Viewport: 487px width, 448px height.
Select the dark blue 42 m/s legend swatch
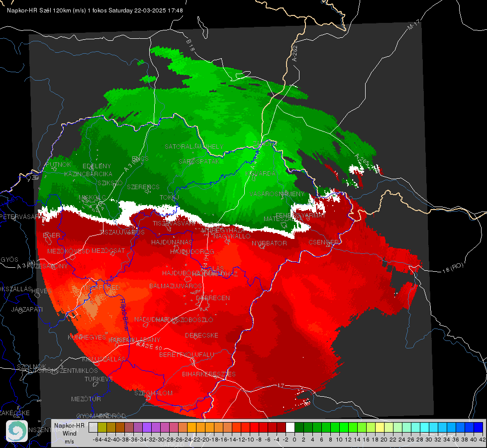point(479,427)
